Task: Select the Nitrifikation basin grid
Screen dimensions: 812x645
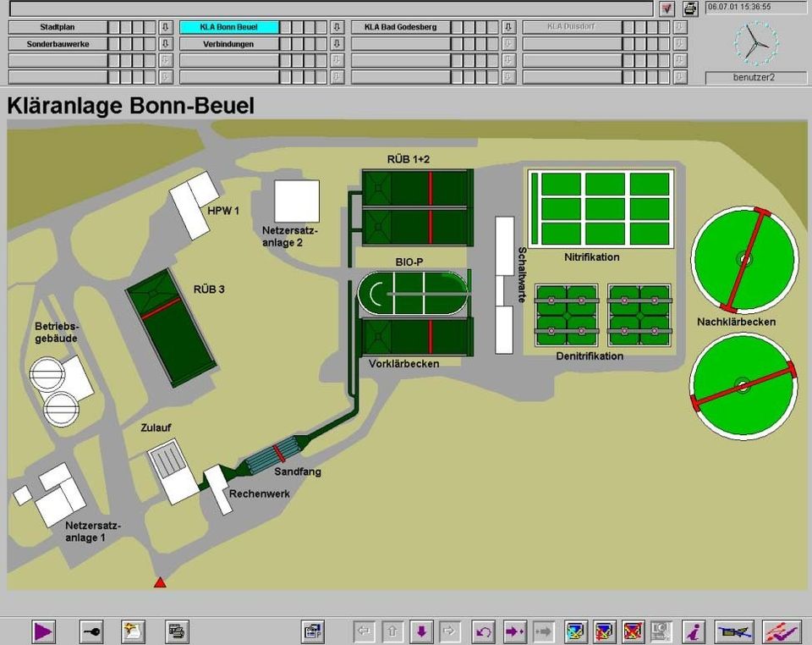Action: (x=601, y=209)
